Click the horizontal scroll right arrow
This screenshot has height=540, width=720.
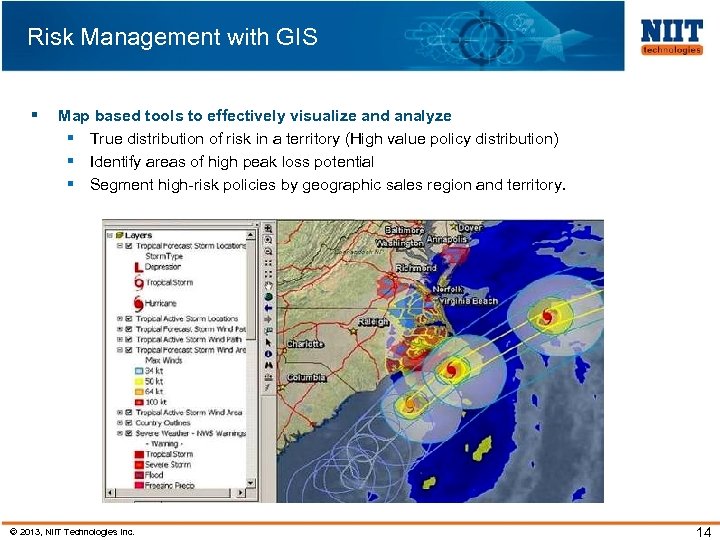click(x=241, y=493)
